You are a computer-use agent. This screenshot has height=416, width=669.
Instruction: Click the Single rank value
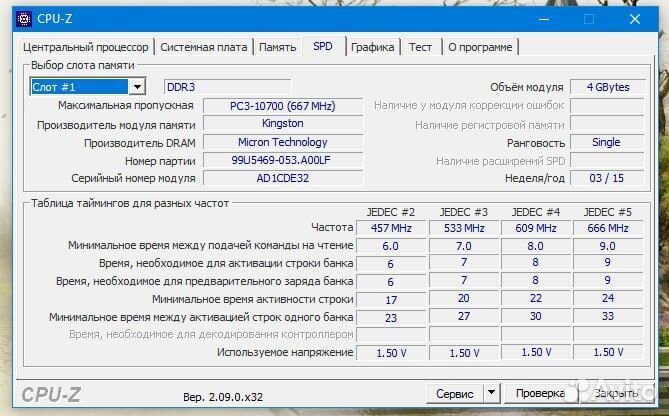pyautogui.click(x=606, y=142)
